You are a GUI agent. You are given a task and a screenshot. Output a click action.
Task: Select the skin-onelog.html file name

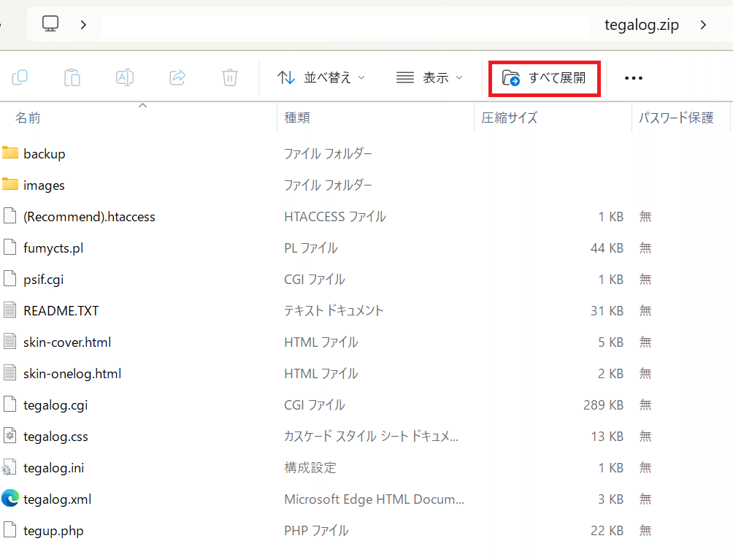(x=72, y=374)
